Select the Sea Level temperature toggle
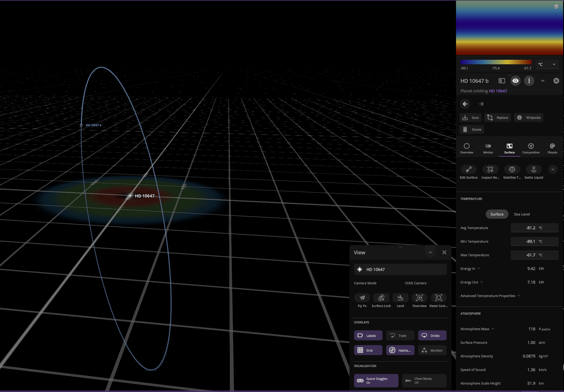Screen dimensions: 564x392 pyautogui.click(x=521, y=214)
